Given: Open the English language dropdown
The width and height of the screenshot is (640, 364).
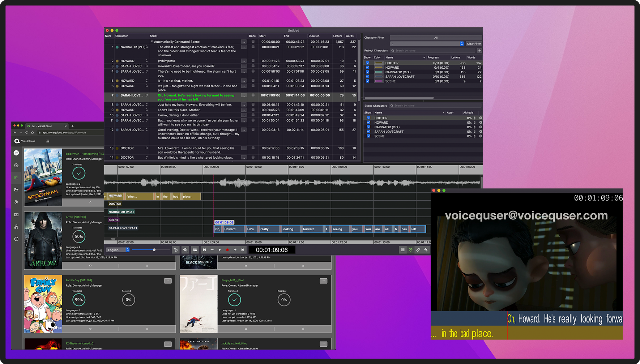Looking at the screenshot, I should [118, 250].
